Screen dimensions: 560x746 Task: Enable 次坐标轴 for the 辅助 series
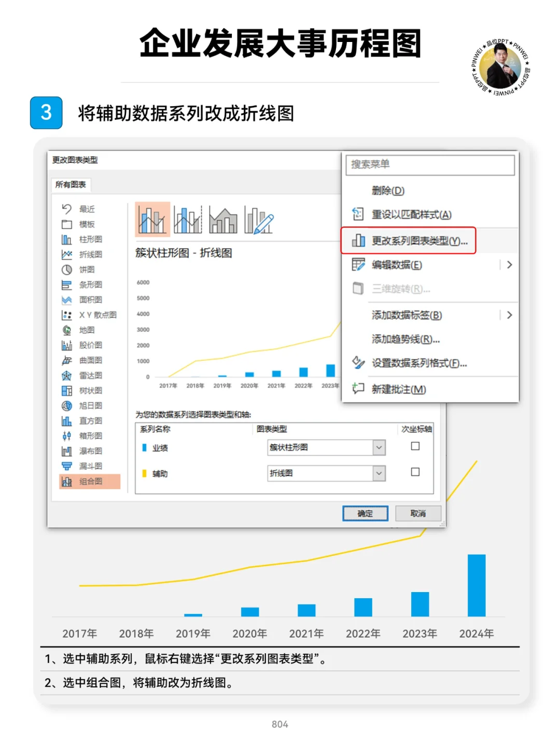pos(415,472)
